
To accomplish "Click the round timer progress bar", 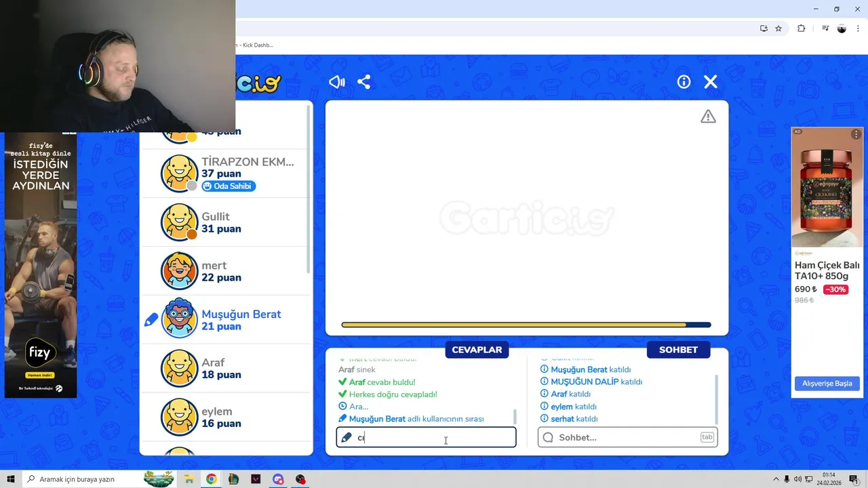I will [526, 325].
